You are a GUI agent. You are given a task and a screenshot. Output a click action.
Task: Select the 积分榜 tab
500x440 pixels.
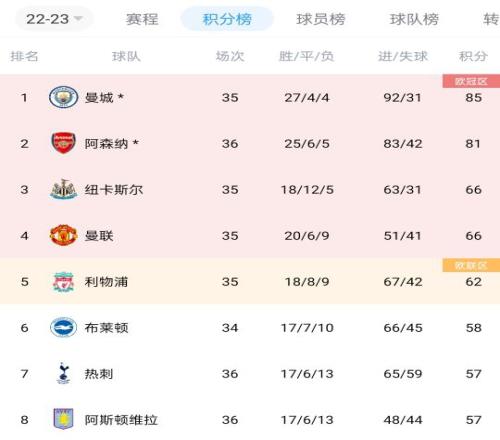227,19
